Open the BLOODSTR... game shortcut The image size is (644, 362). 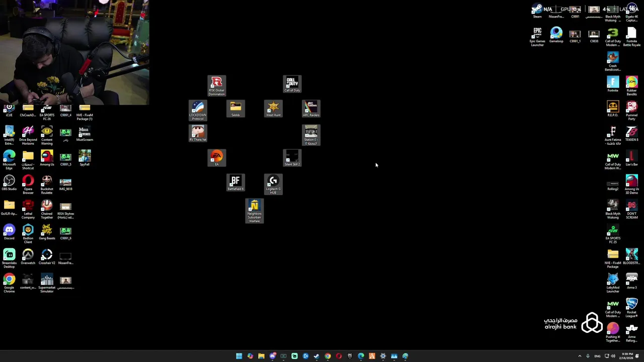pyautogui.click(x=631, y=256)
